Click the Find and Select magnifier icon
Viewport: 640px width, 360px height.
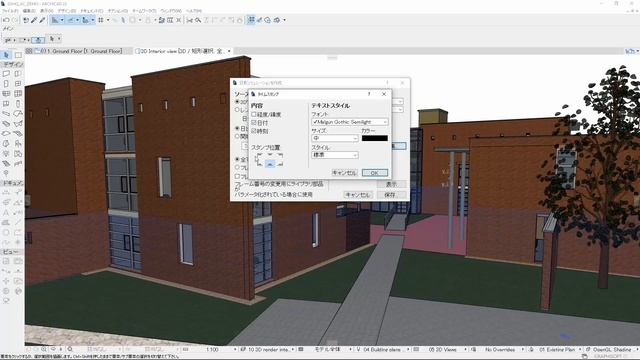[x=198, y=20]
